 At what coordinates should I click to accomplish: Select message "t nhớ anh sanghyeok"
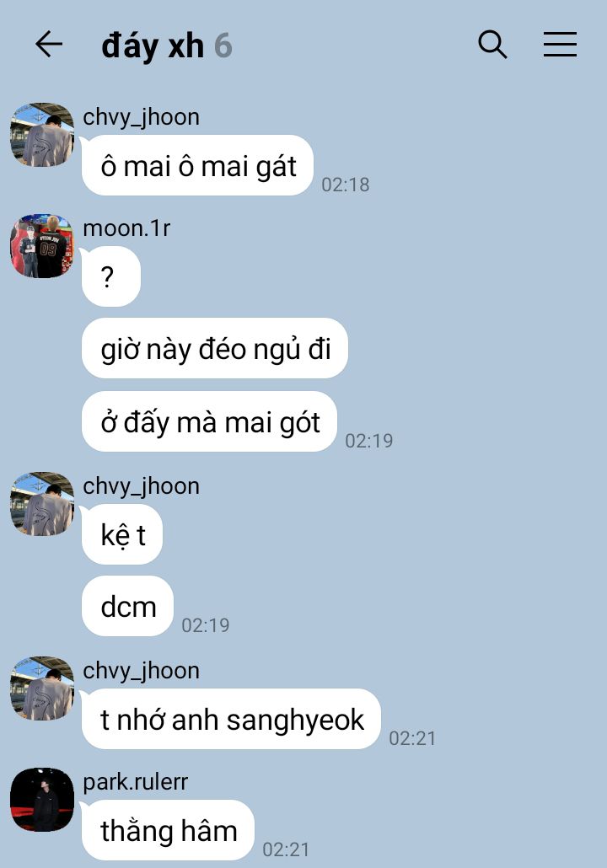pos(232,719)
